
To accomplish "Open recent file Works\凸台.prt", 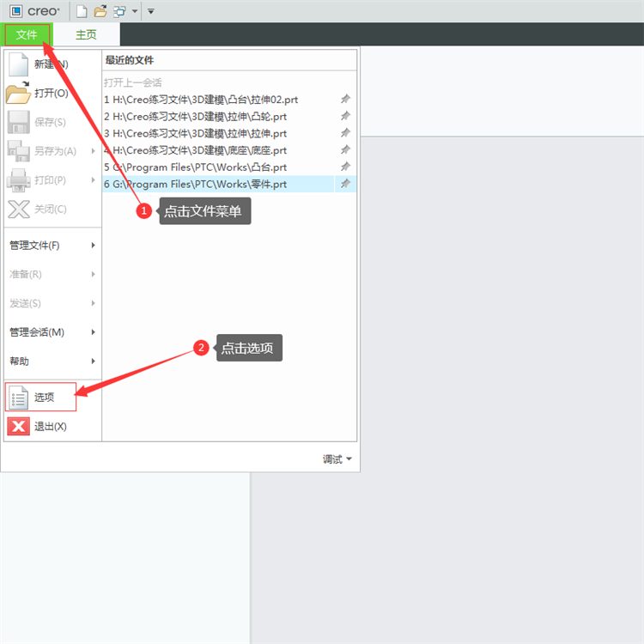I will tap(218, 167).
